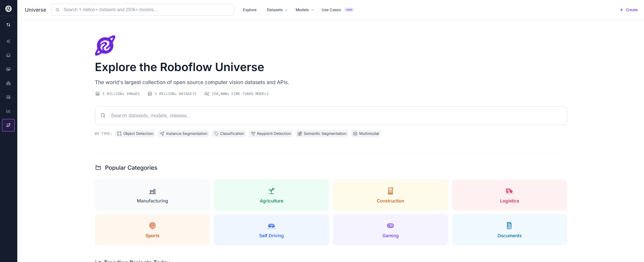Open the bar chart analytics icon in sidebar
The height and width of the screenshot is (262, 644).
pos(8,111)
